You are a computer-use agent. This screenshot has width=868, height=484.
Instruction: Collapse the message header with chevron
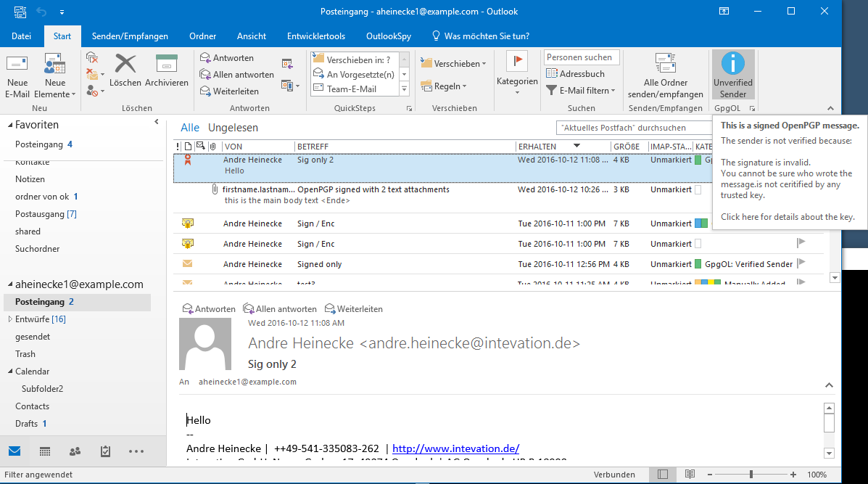pos(829,385)
